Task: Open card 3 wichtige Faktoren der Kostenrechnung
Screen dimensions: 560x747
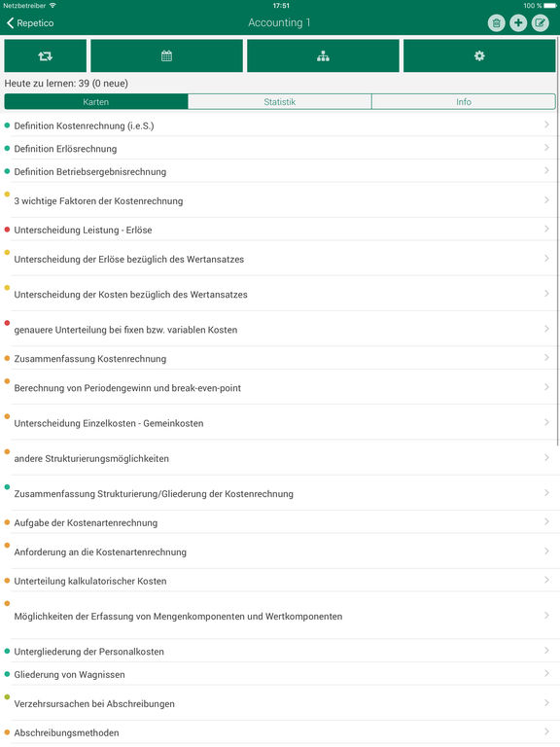Action: click(x=280, y=200)
